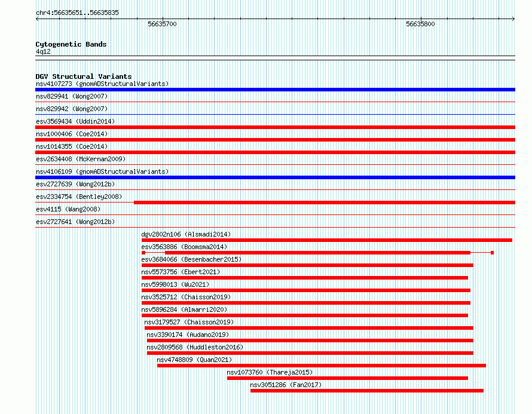Click ruler position label 56635800
532x414 pixels.
click(x=420, y=24)
